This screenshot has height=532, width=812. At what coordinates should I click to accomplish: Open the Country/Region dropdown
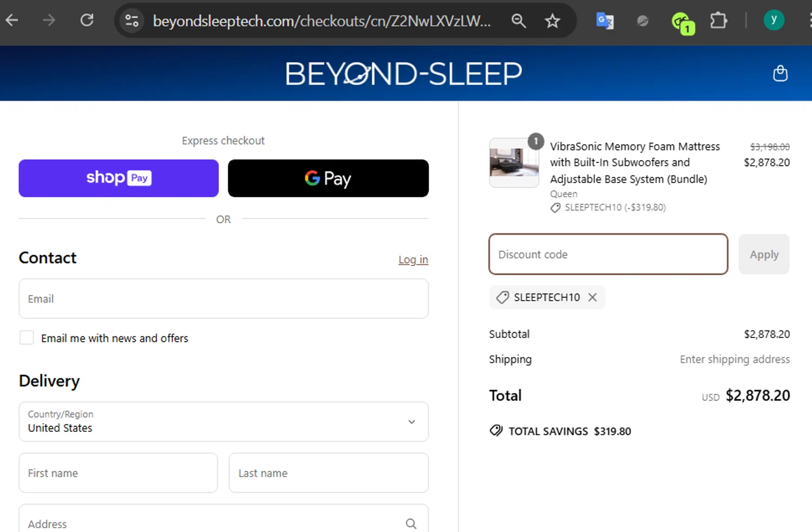click(x=224, y=421)
